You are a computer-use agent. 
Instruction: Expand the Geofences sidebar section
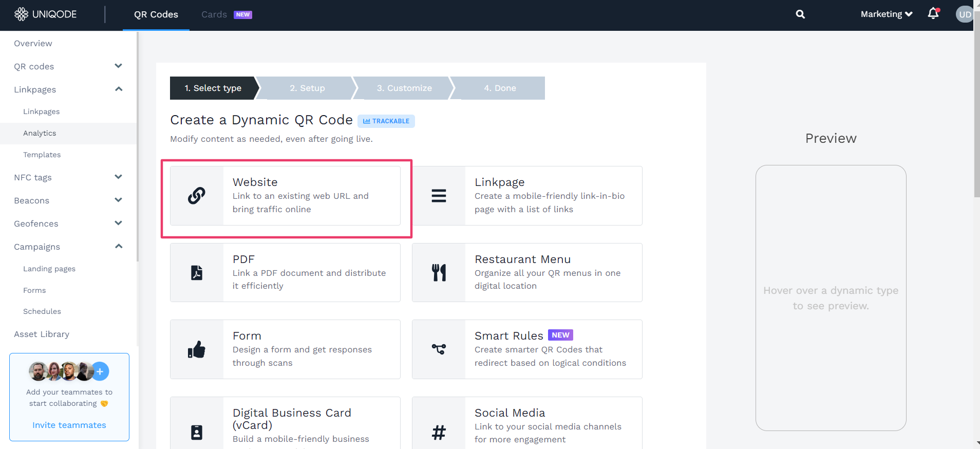119,223
